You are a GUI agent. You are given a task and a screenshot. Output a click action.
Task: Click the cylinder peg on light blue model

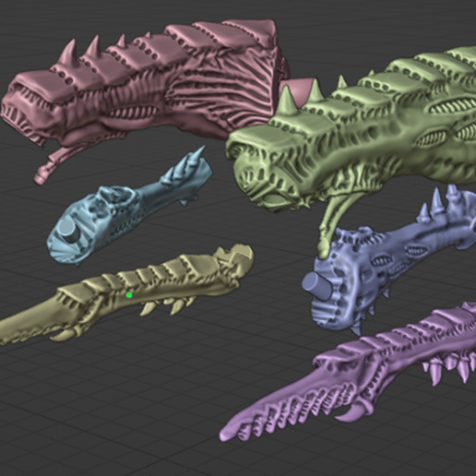[70, 231]
